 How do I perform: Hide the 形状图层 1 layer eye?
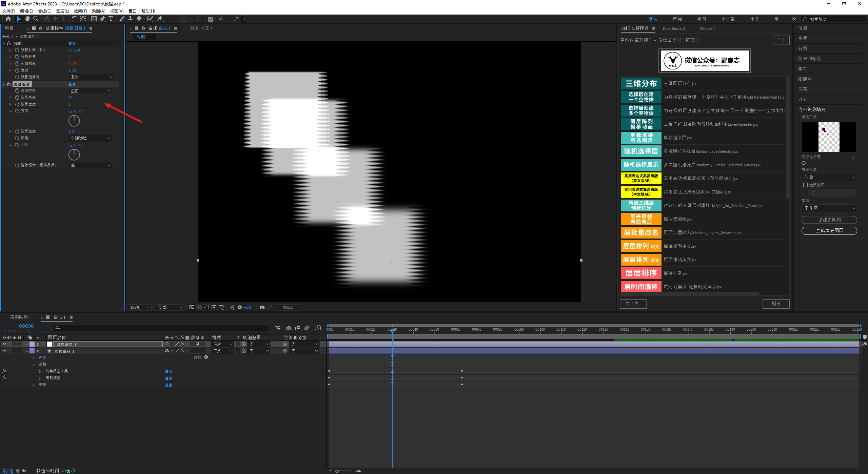click(x=4, y=351)
